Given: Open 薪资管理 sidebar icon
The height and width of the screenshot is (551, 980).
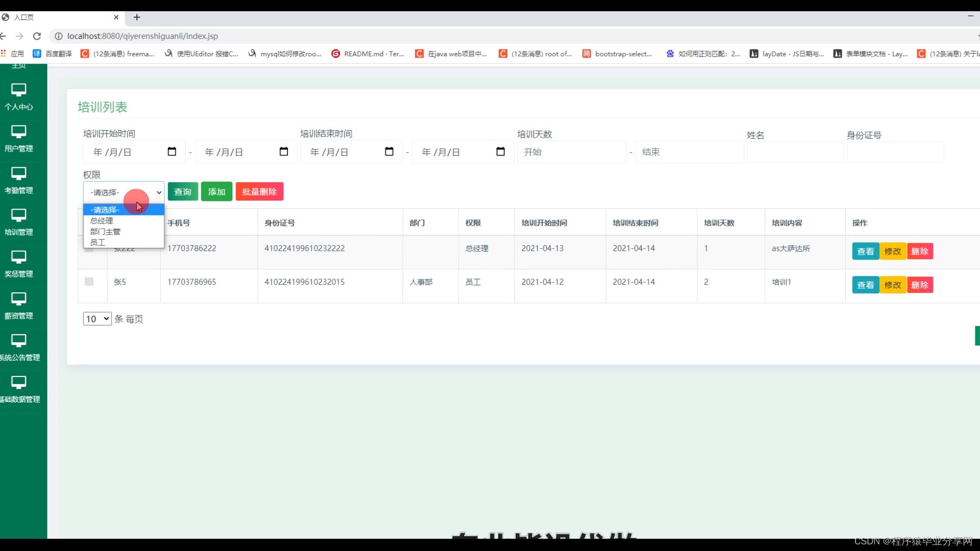Looking at the screenshot, I should (19, 299).
